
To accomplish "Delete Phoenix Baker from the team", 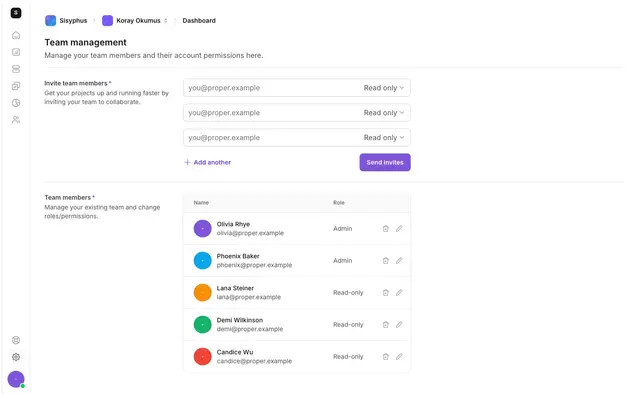I will 386,260.
